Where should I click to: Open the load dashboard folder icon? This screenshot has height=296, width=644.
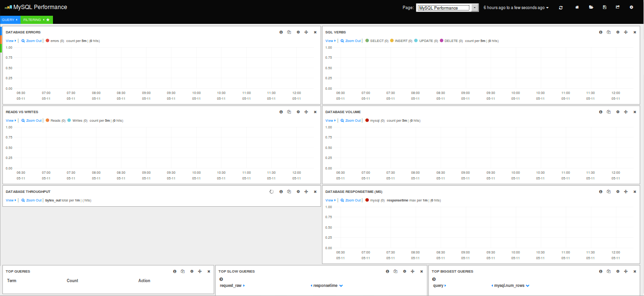tap(591, 8)
